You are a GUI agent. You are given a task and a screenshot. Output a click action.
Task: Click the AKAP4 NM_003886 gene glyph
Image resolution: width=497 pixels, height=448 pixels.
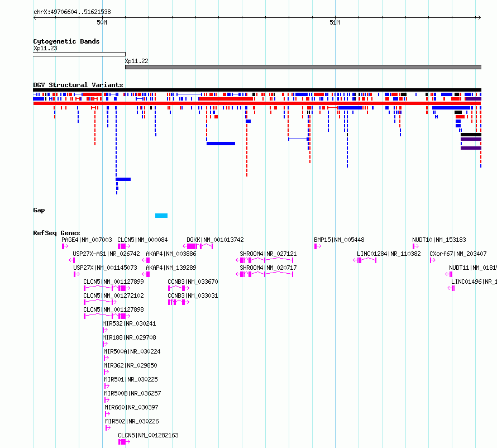[146, 260]
